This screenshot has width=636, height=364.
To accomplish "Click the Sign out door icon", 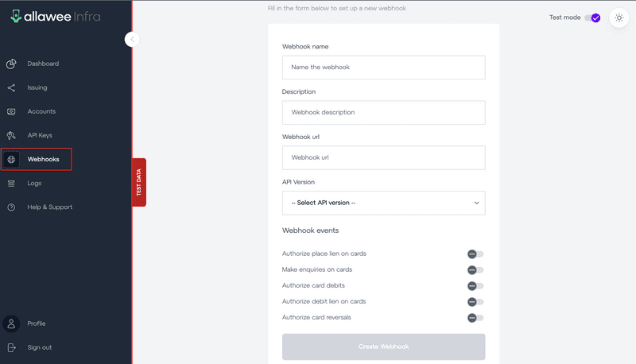I will [x=11, y=347].
